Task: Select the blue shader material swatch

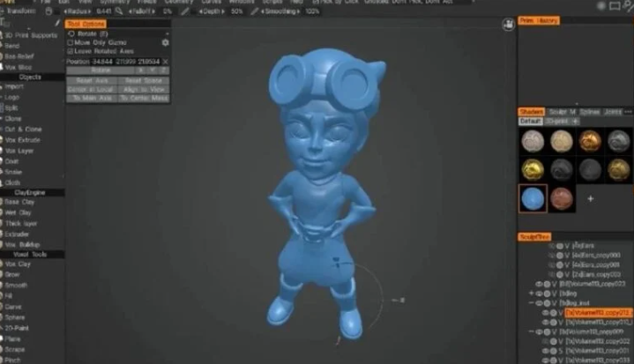Action: pos(532,197)
